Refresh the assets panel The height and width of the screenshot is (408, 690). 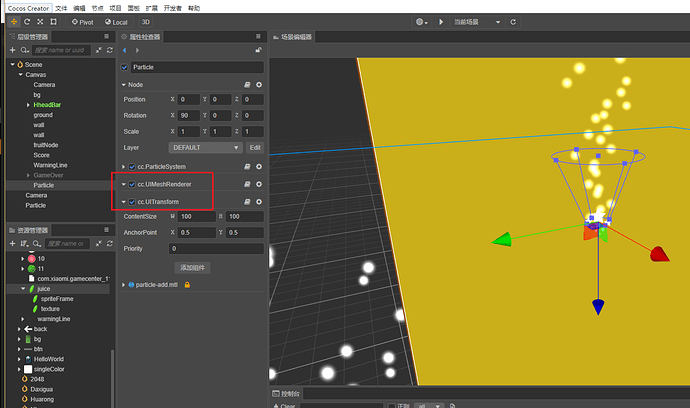110,243
